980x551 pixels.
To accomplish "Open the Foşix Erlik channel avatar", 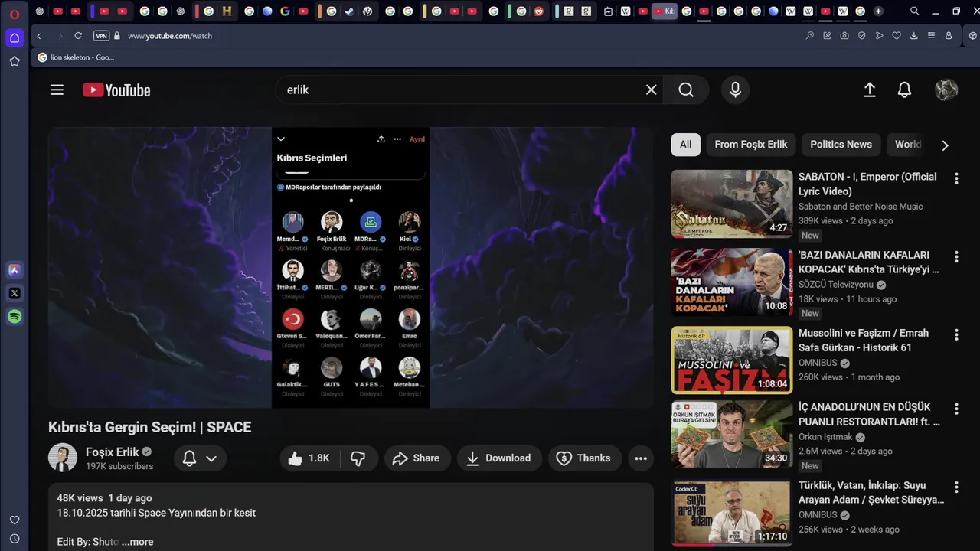I will (x=63, y=458).
